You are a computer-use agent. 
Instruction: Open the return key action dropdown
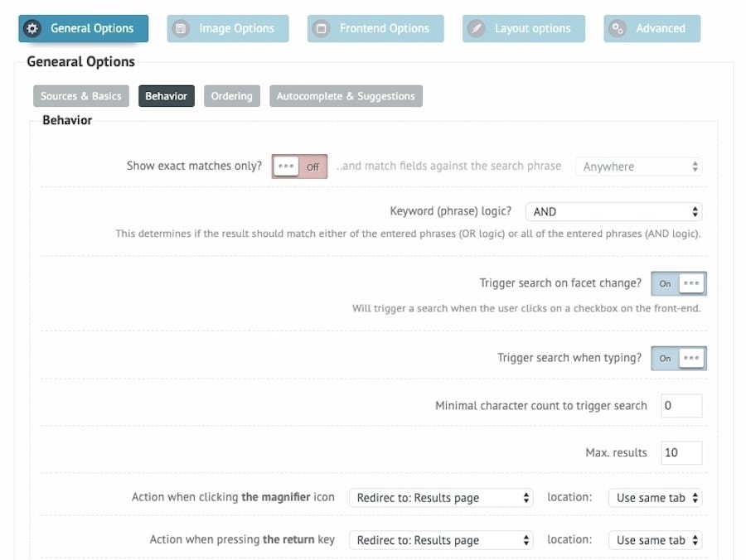click(440, 539)
